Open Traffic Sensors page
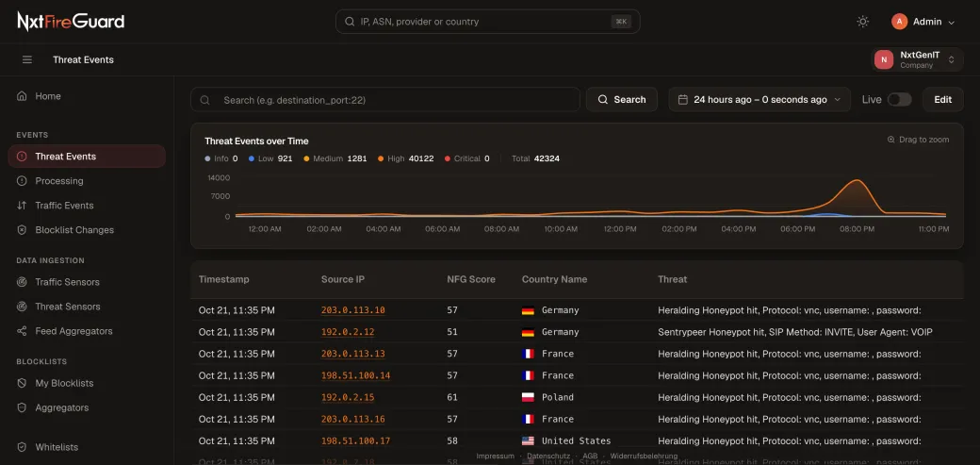The height and width of the screenshot is (465, 980). coord(87,282)
